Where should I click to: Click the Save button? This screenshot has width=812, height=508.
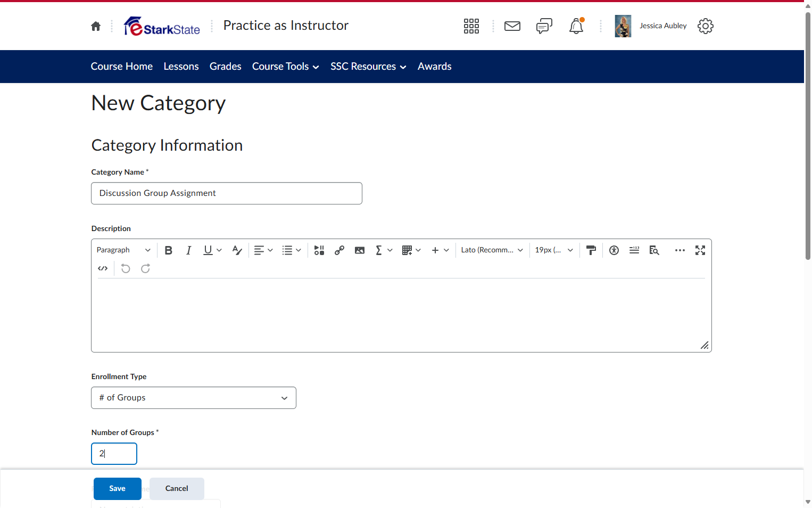coord(118,489)
